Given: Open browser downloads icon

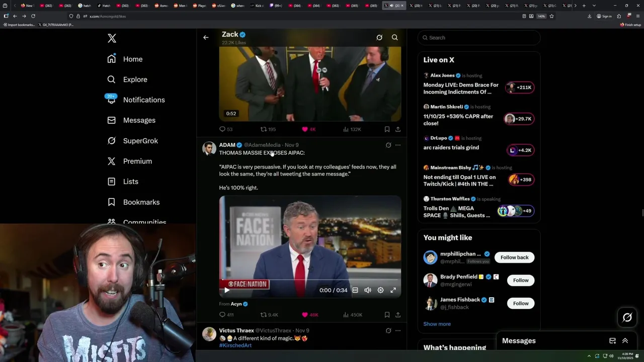Looking at the screenshot, I should pos(589,16).
